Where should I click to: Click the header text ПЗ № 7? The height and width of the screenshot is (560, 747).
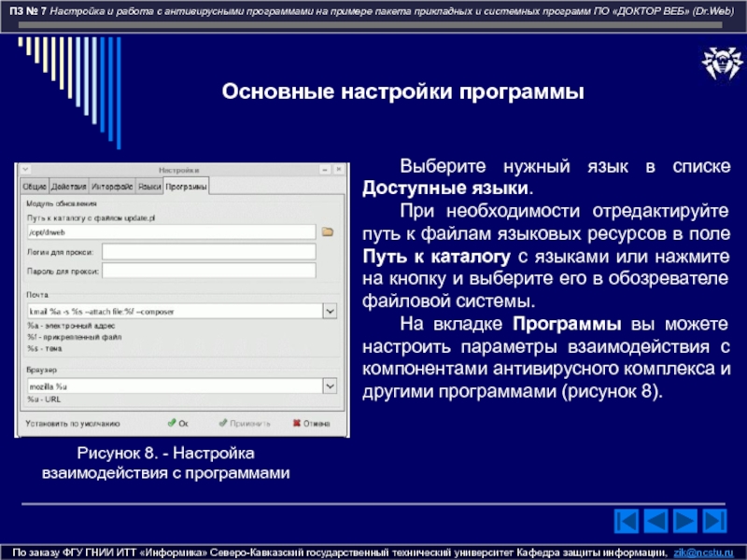point(28,10)
